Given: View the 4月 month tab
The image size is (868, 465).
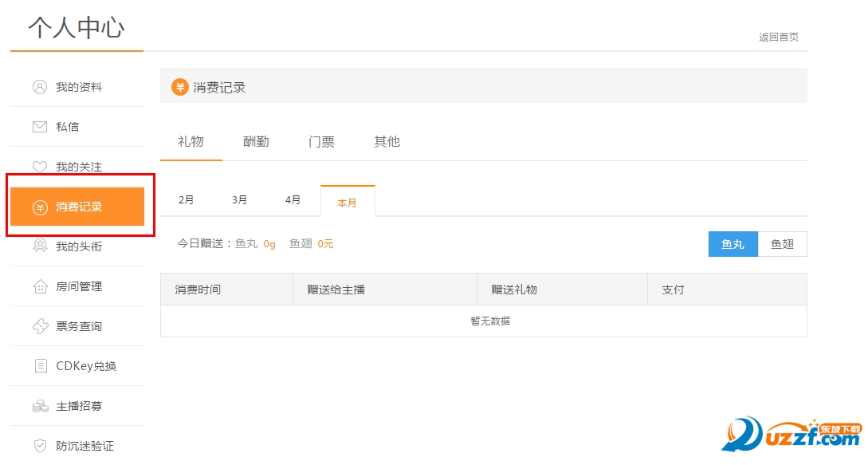Looking at the screenshot, I should coord(293,200).
